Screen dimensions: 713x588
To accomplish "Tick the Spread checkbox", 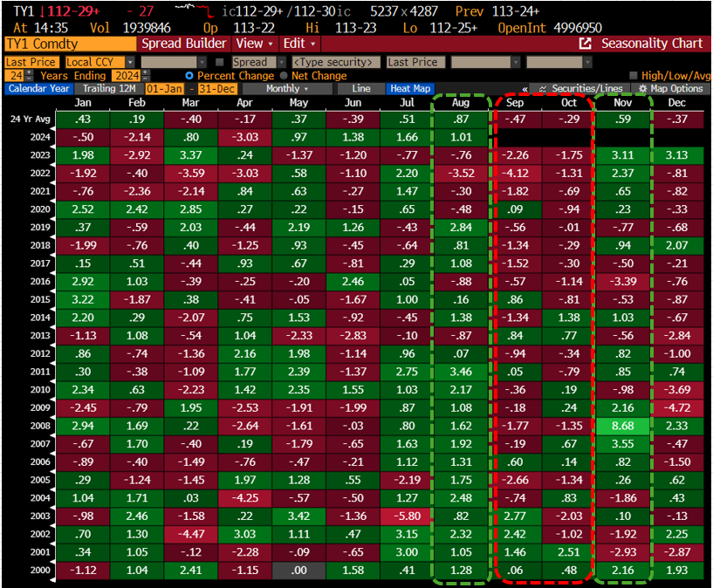I will point(220,63).
